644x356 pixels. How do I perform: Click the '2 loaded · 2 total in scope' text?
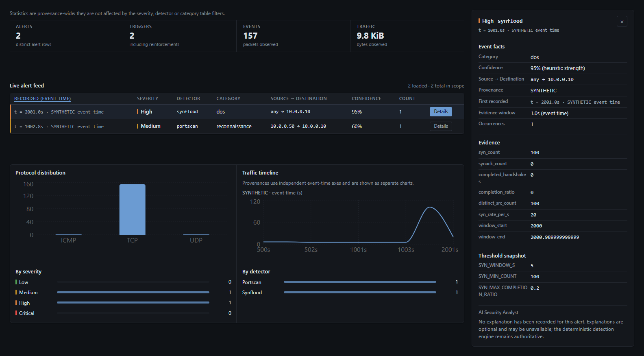tap(436, 86)
